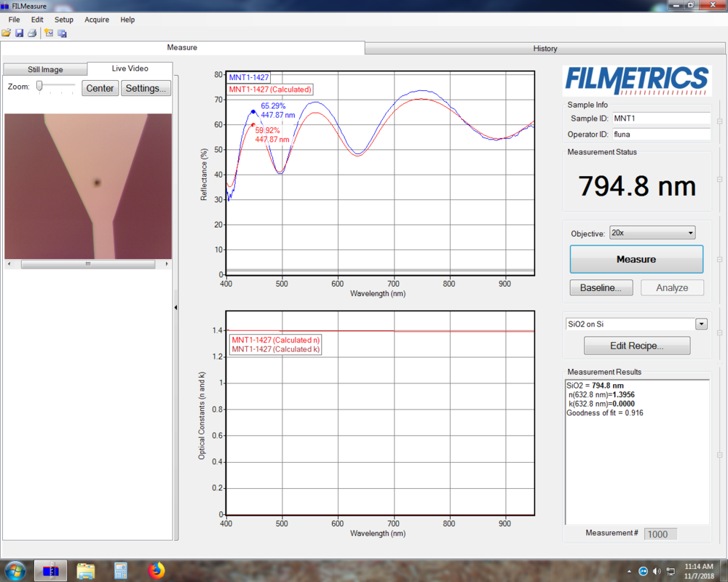Click the email screenshot toolbar icon

[x=50, y=33]
